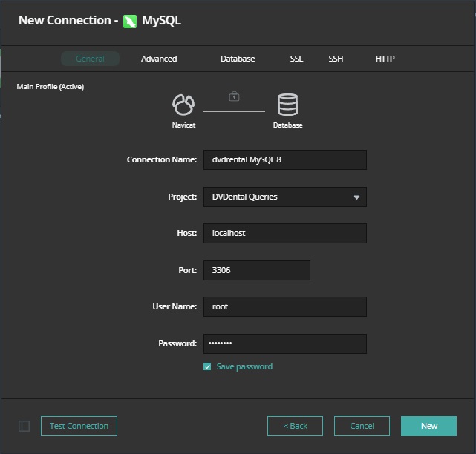Click the Test Connection button
The width and height of the screenshot is (476, 454).
(79, 426)
